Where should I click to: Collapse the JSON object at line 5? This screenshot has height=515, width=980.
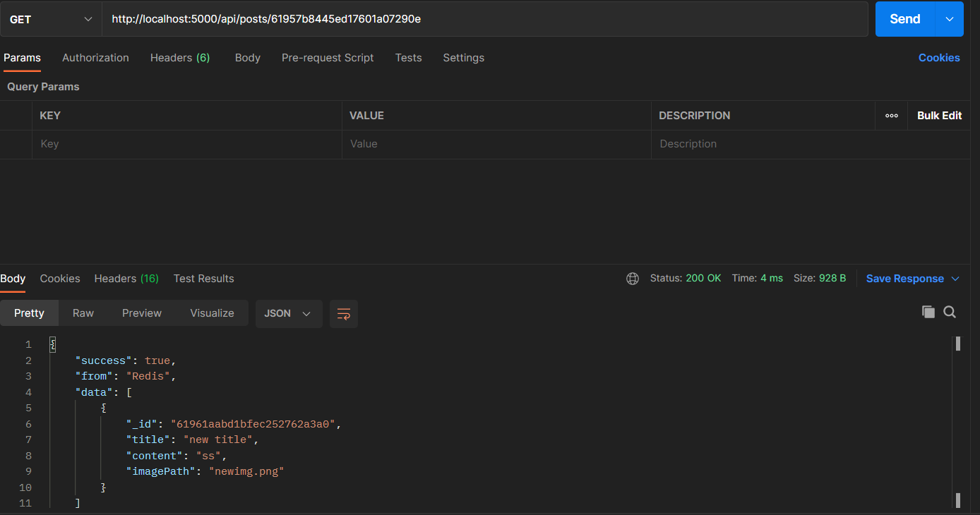point(103,408)
